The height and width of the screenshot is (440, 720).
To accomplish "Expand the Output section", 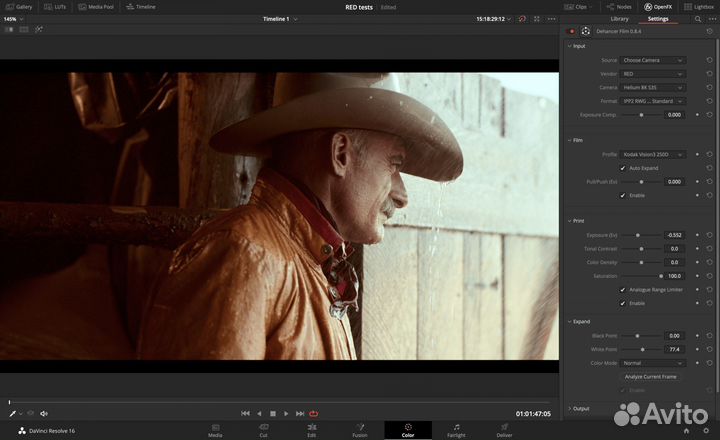I will (570, 408).
